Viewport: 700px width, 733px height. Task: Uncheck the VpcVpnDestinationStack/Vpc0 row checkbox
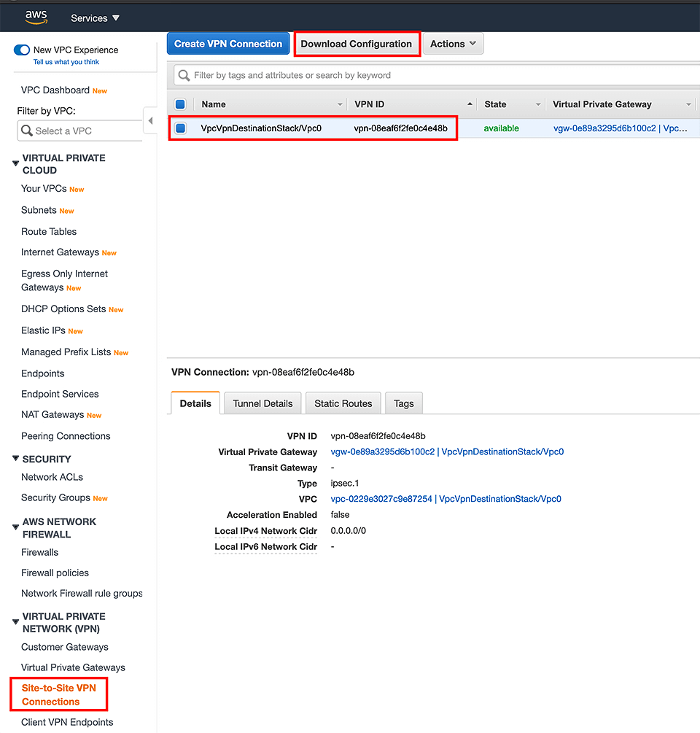click(x=180, y=128)
